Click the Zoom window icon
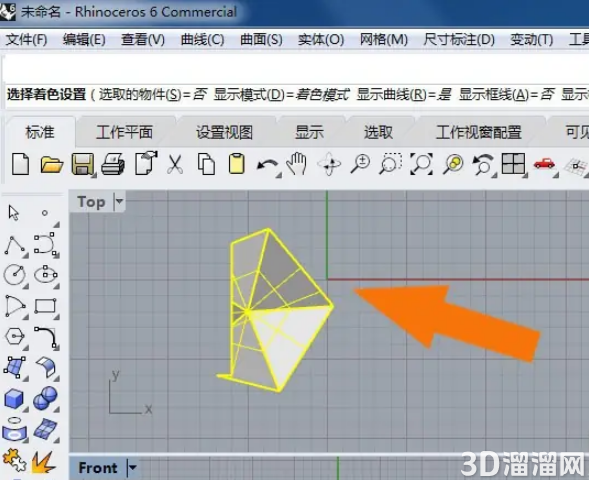The width and height of the screenshot is (589, 480). [391, 163]
